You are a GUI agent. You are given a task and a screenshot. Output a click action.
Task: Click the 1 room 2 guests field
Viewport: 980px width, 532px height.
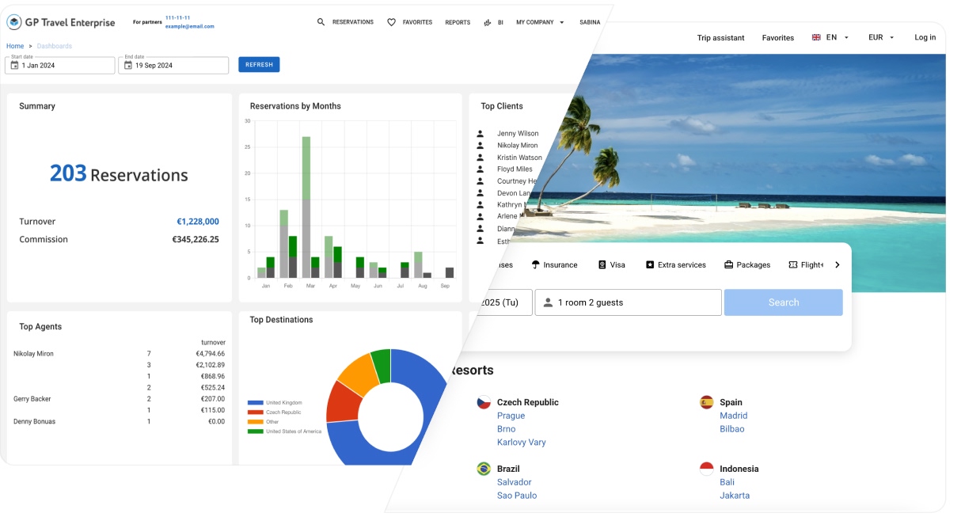[628, 302]
